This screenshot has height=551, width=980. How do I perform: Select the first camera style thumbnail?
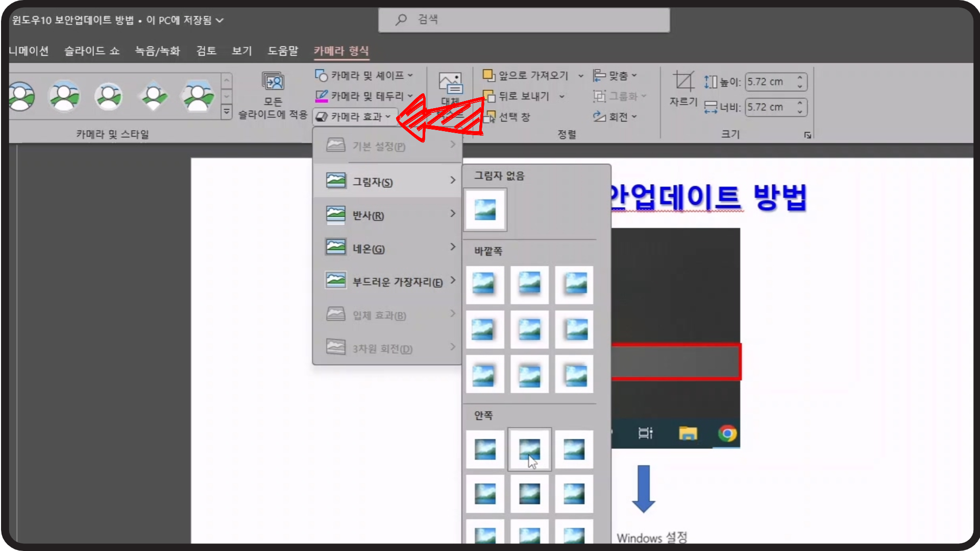point(21,96)
